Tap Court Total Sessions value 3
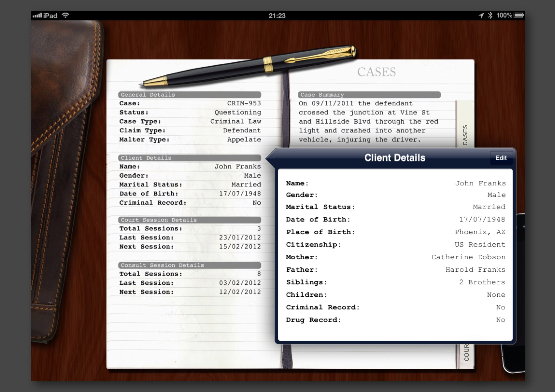The image size is (555, 392). [x=259, y=229]
